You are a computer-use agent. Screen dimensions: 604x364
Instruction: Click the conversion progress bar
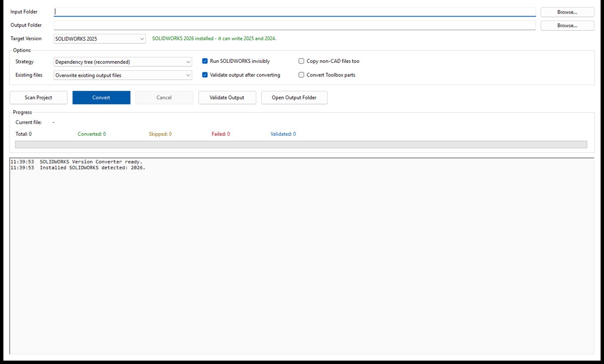(301, 144)
